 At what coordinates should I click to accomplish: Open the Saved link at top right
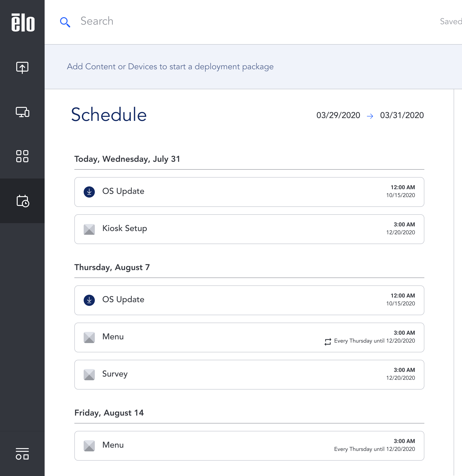(451, 21)
